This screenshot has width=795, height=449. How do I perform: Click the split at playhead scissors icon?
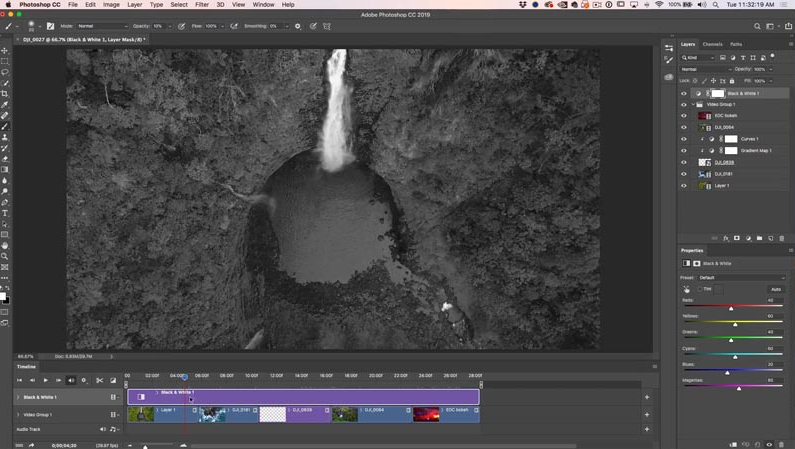(99, 380)
